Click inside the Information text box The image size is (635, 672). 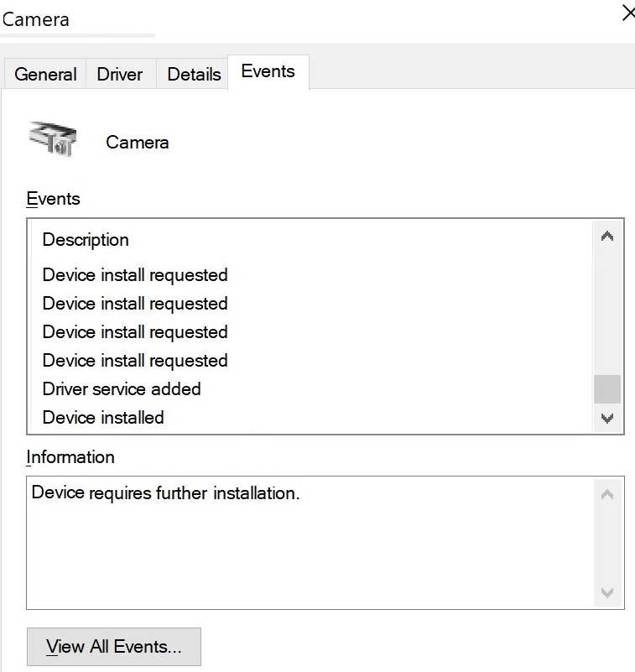tap(310, 543)
